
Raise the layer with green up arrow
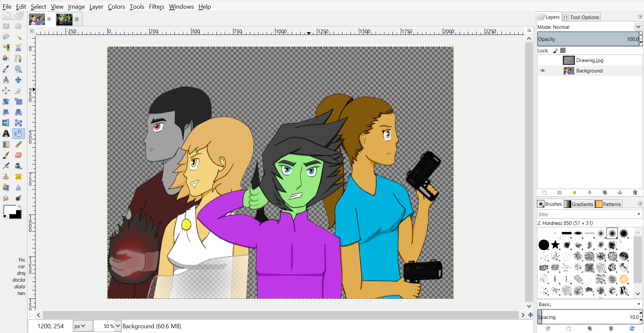click(x=575, y=193)
